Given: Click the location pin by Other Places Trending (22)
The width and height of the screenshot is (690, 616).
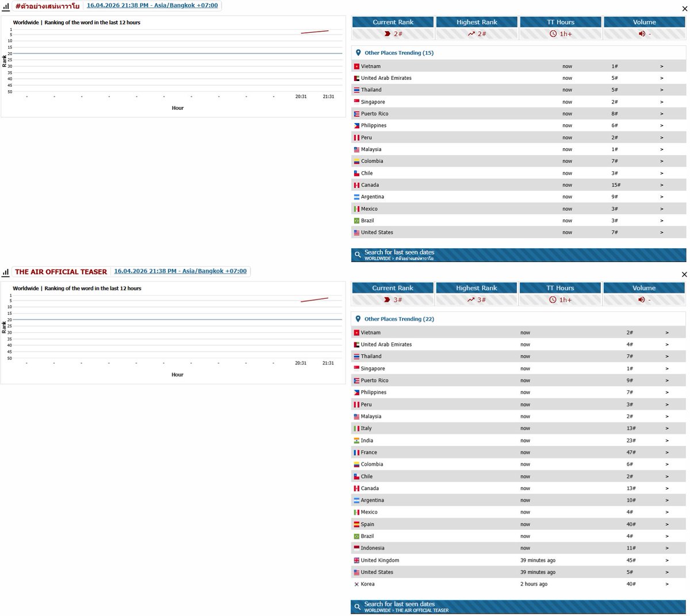Looking at the screenshot, I should (x=358, y=318).
